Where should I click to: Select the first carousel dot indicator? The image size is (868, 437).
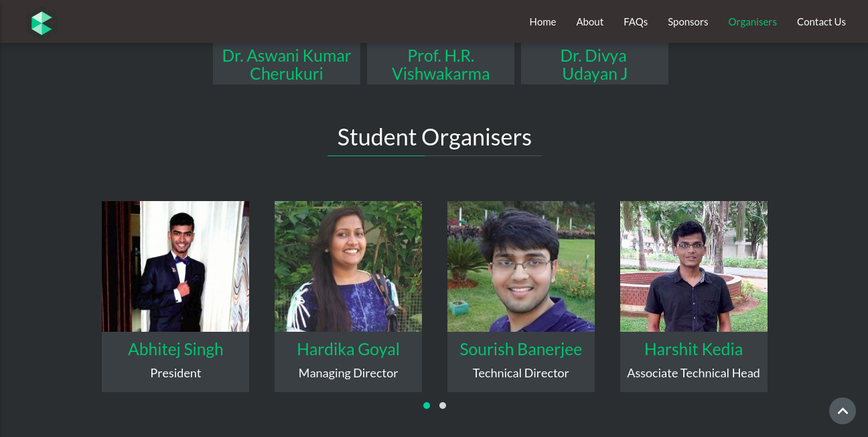tap(427, 405)
